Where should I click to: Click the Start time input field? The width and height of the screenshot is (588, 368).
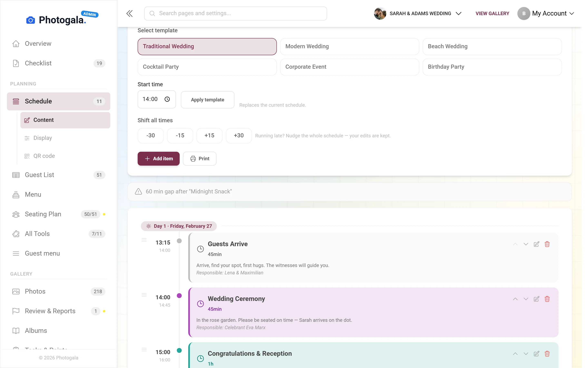(x=157, y=99)
